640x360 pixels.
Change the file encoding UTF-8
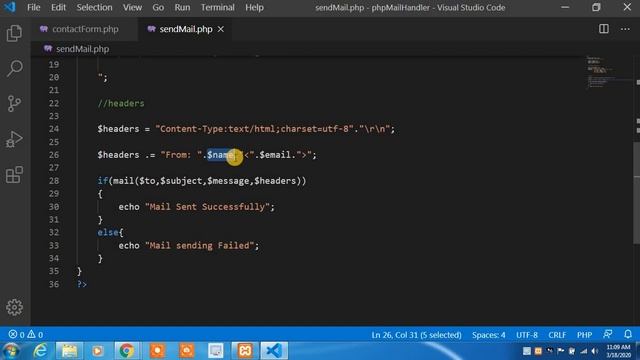[527, 335]
